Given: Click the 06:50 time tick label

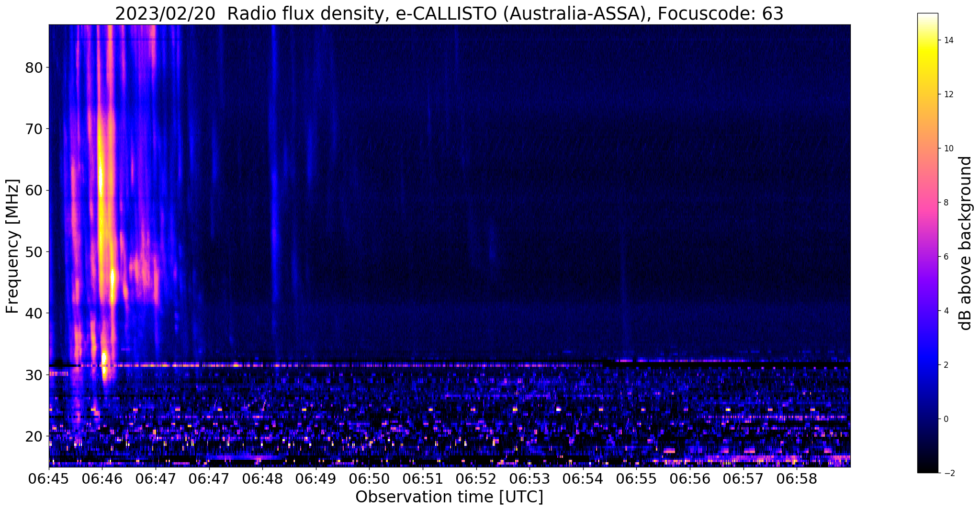Looking at the screenshot, I should pyautogui.click(x=370, y=478).
